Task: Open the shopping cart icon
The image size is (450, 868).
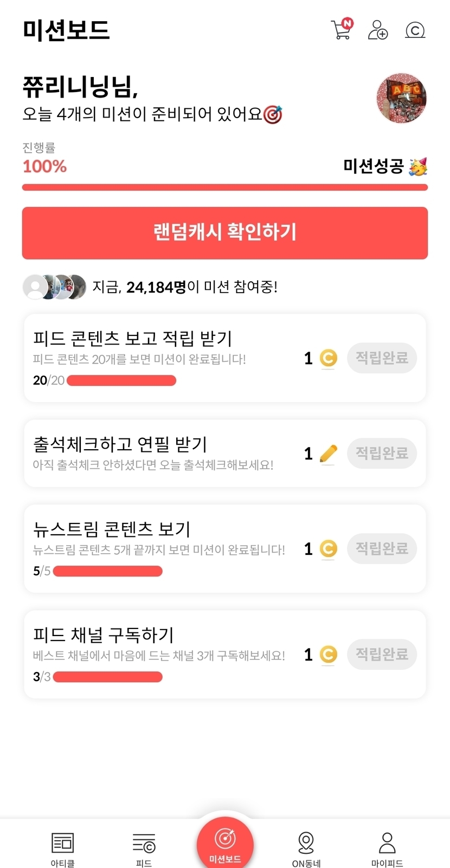Action: click(x=342, y=29)
